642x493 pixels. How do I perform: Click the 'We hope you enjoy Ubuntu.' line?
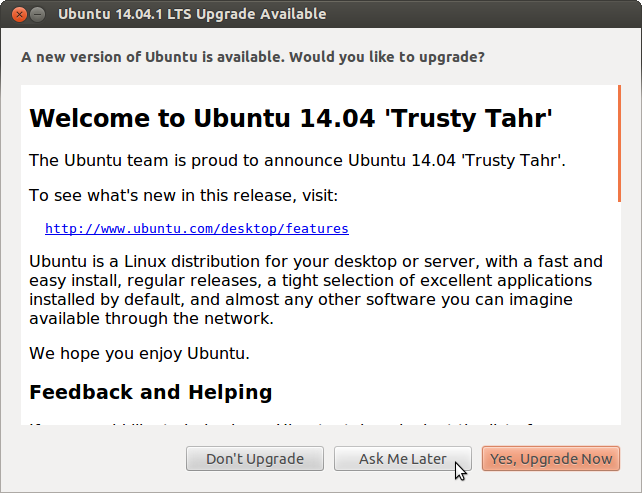139,353
